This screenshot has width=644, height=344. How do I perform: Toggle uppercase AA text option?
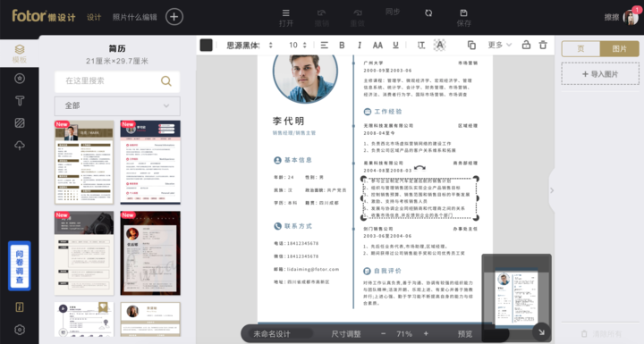pyautogui.click(x=377, y=46)
